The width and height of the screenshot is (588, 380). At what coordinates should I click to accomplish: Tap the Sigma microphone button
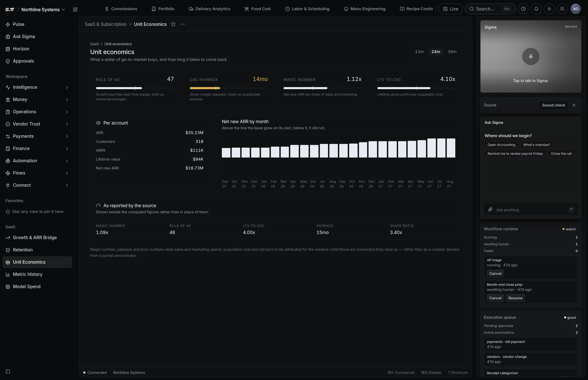[x=531, y=56]
